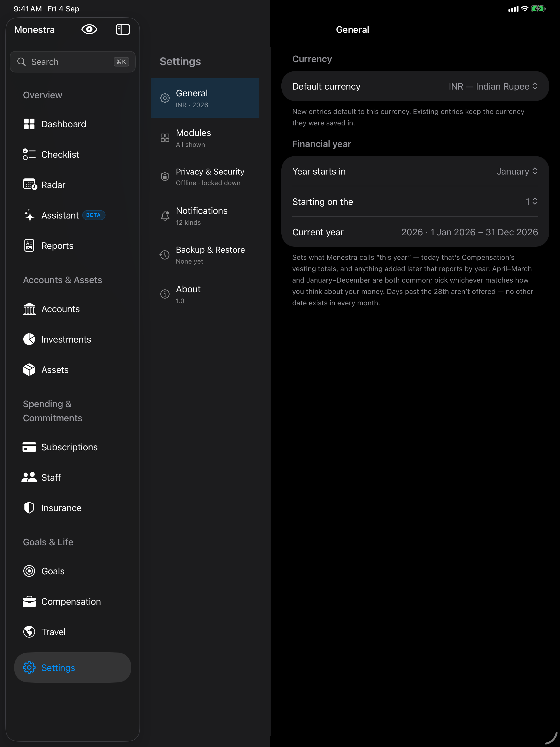560x747 pixels.
Task: Open the Subscriptions card icon
Action: point(29,447)
